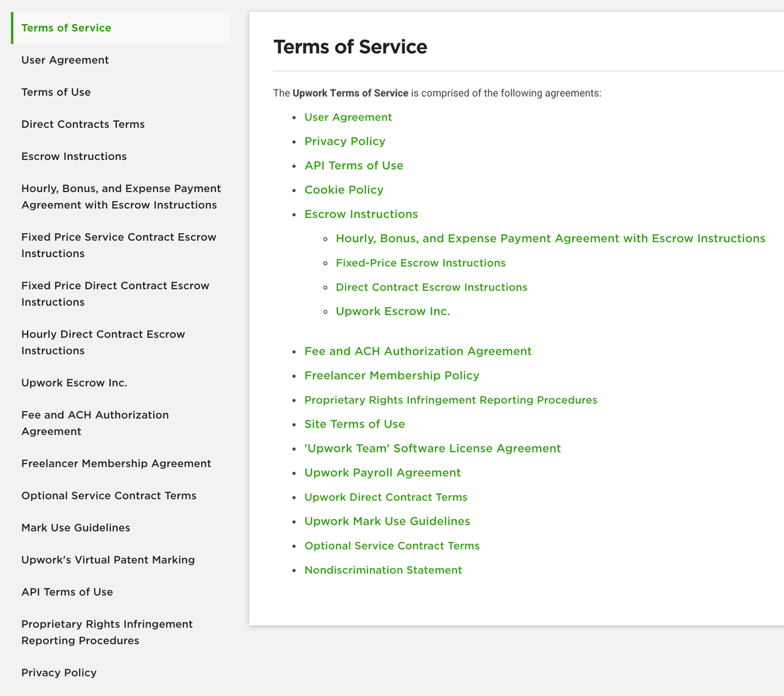Open Hourly Direct Contract Escrow Instructions
The height and width of the screenshot is (696, 784).
pyautogui.click(x=103, y=342)
